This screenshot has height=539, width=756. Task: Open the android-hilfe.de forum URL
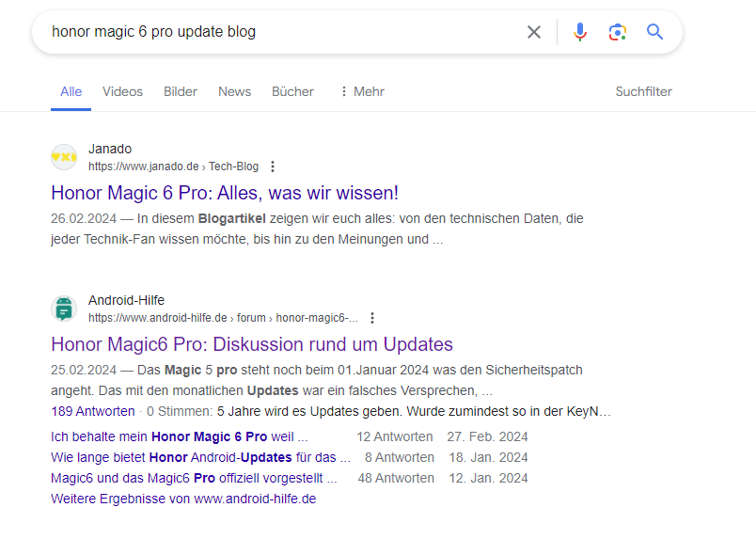223,318
